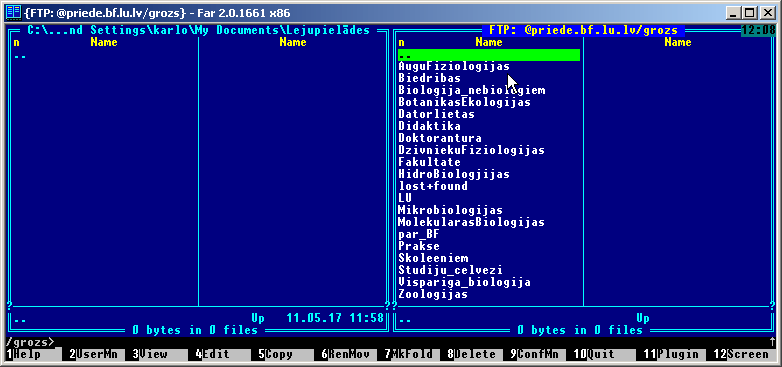Open the 11Plugin commands menu
Image resolution: width=782 pixels, height=367 pixels.
click(x=671, y=355)
